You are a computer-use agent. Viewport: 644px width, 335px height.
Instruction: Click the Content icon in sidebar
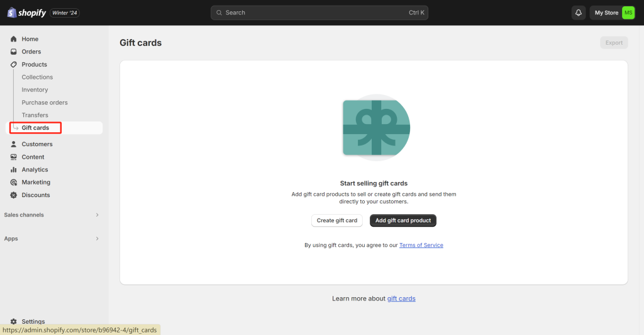tap(14, 157)
